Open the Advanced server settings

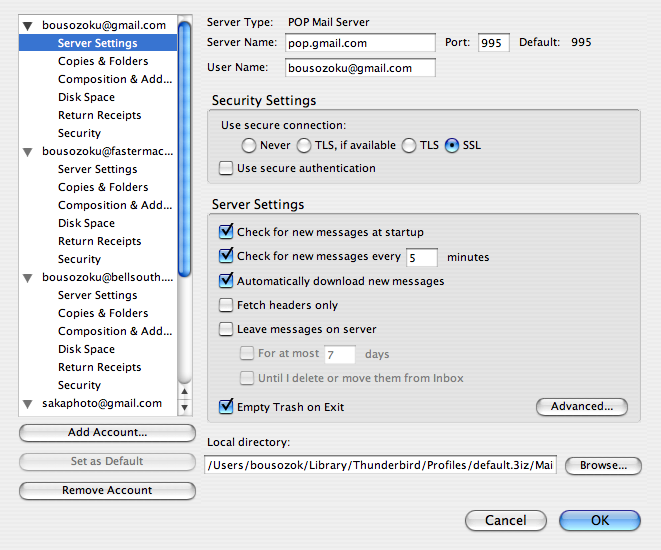click(582, 407)
